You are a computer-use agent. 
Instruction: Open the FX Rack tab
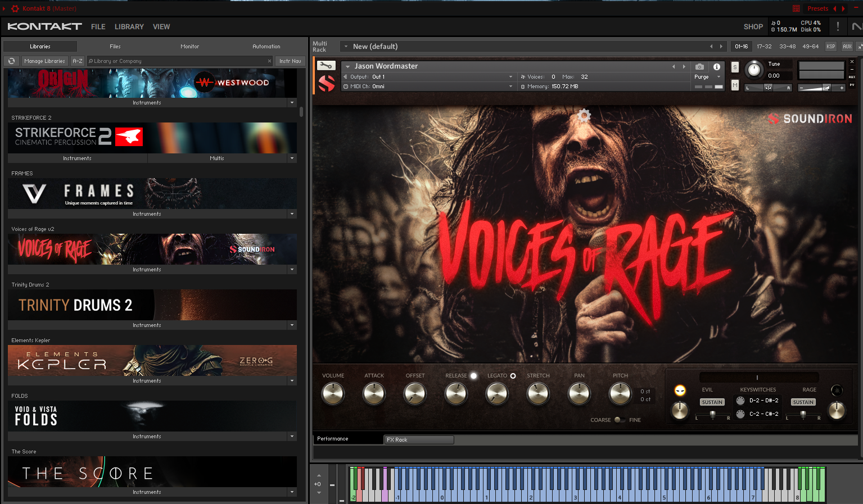pos(418,440)
